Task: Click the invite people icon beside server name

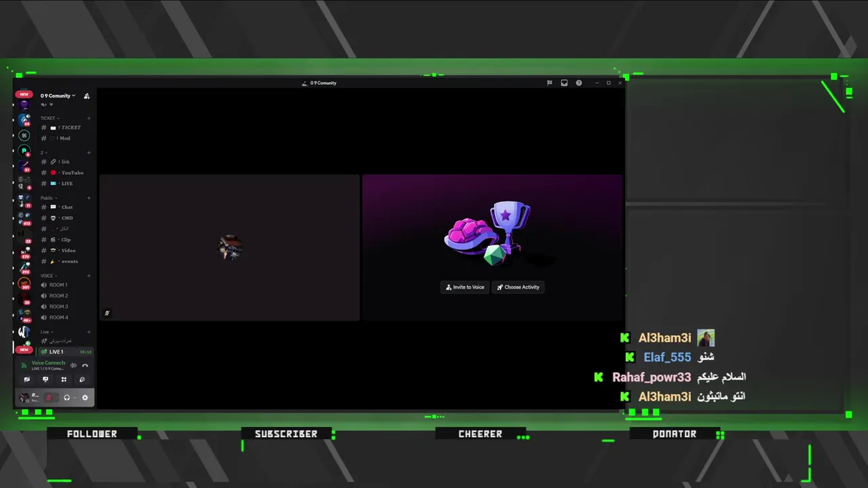Action: pos(87,96)
